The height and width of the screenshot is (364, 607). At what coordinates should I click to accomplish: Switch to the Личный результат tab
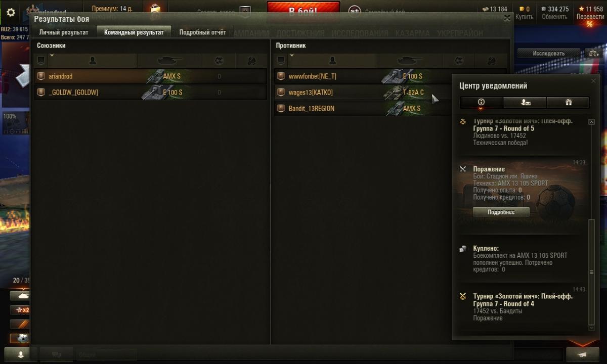pyautogui.click(x=64, y=32)
